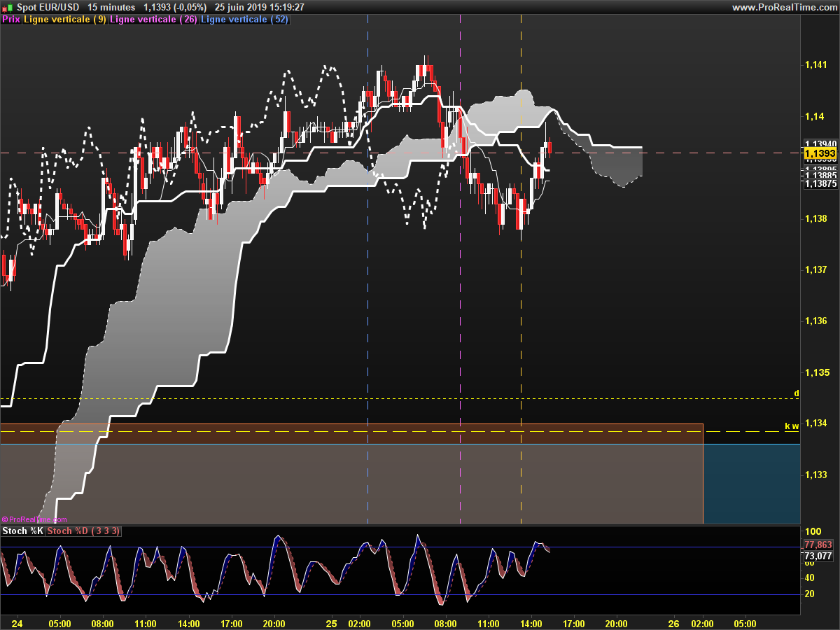Select the Stoch %K label
The image size is (840, 630).
(22, 531)
